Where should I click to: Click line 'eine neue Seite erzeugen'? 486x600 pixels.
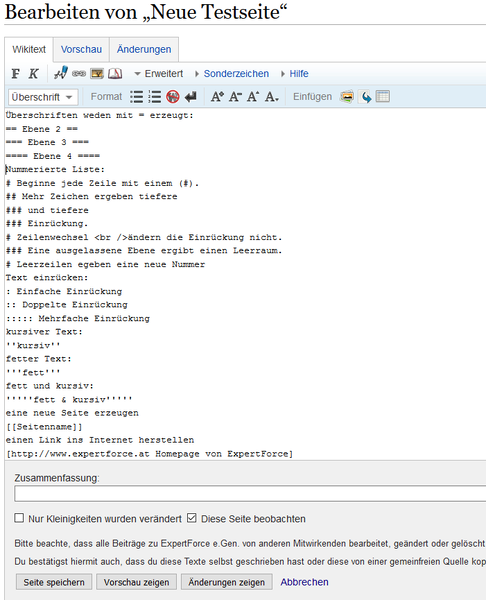point(72,413)
